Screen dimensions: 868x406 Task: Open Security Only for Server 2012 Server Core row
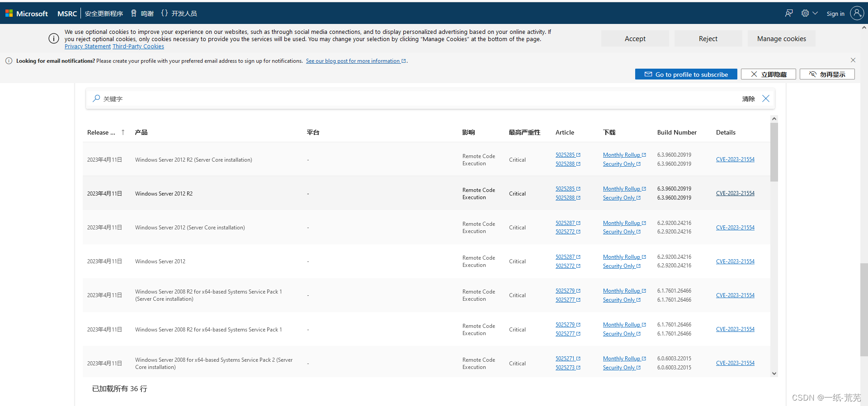pyautogui.click(x=622, y=232)
